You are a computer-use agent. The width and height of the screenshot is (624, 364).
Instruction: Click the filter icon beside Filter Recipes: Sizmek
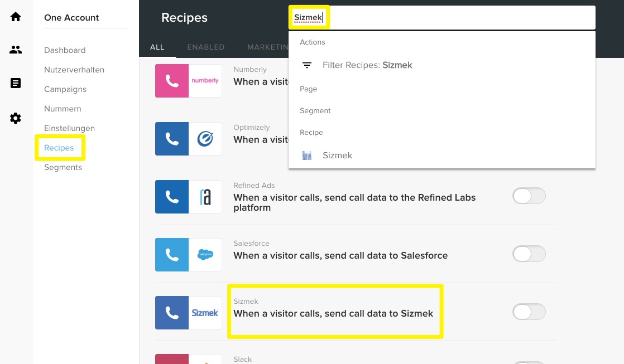pos(307,65)
